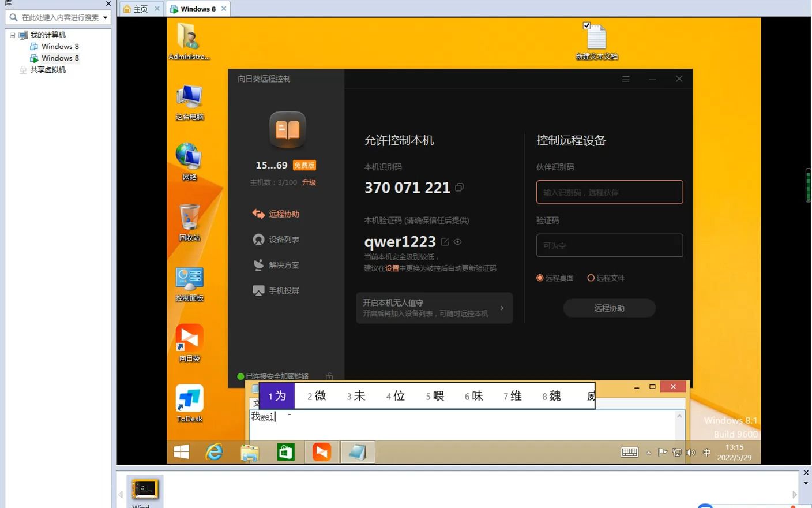Open 解决方案 solutions in sidebar

(276, 265)
